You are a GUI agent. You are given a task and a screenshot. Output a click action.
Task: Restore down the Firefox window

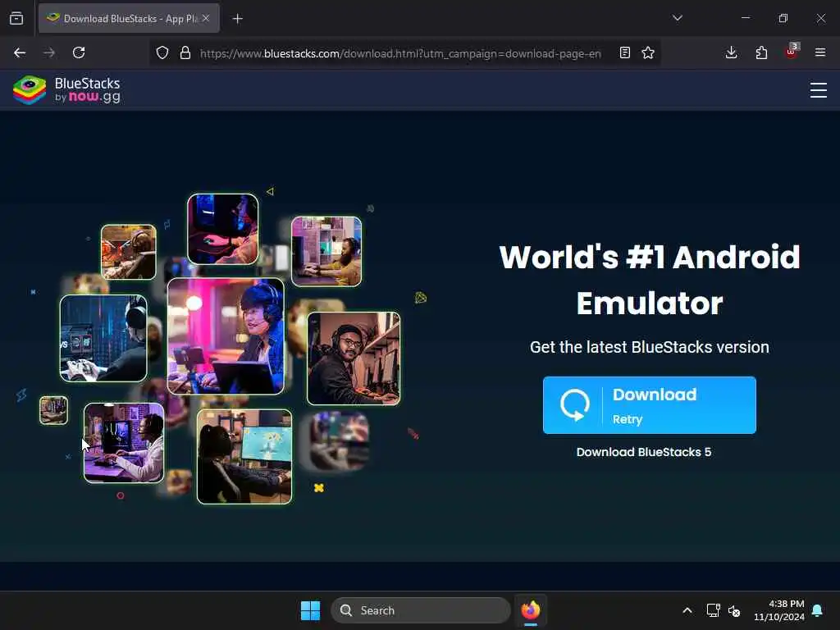pyautogui.click(x=783, y=18)
